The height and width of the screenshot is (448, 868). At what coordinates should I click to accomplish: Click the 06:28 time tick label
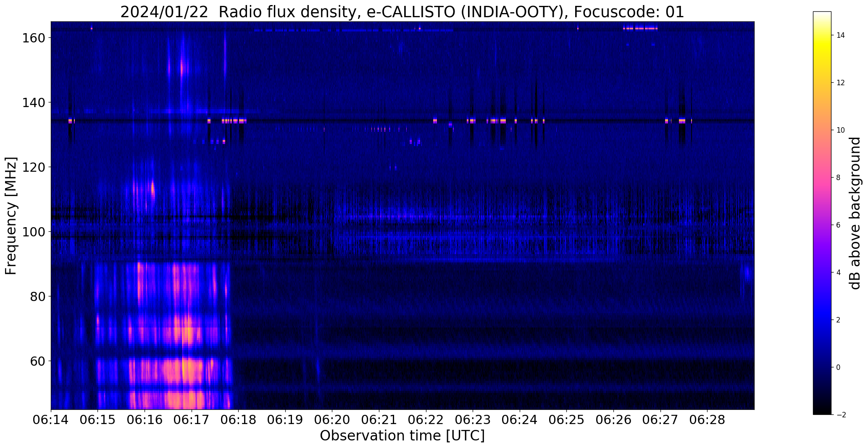[708, 420]
